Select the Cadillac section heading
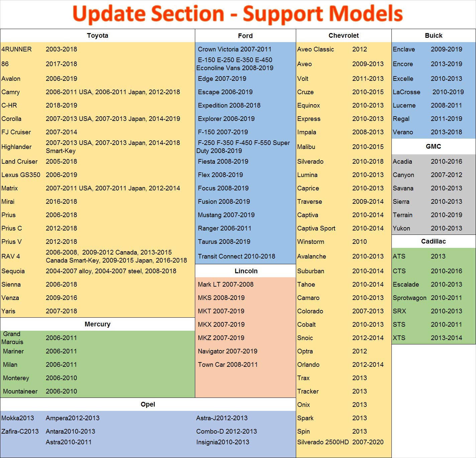This screenshot has height=458, width=476. coord(433,241)
